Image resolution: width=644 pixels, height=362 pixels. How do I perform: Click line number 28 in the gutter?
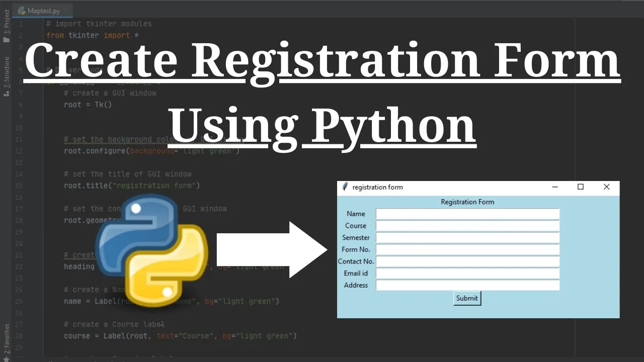(19, 336)
